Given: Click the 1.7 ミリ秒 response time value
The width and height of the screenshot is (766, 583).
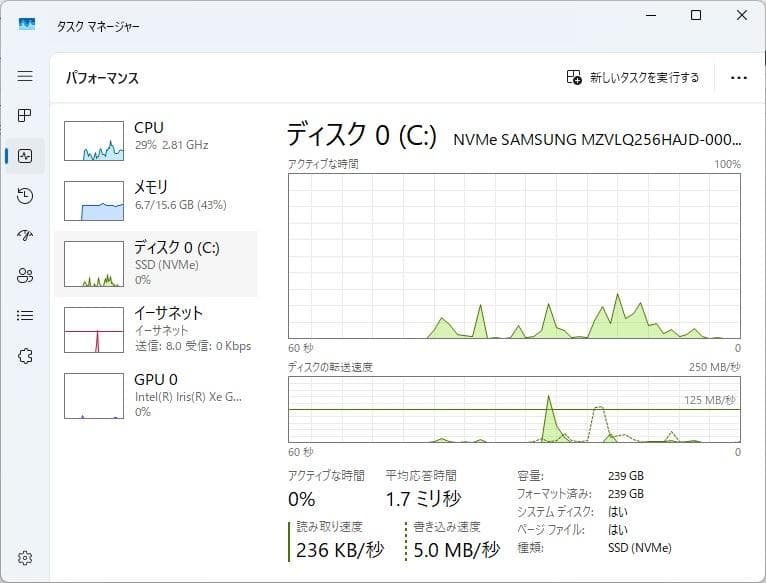Looking at the screenshot, I should (423, 499).
